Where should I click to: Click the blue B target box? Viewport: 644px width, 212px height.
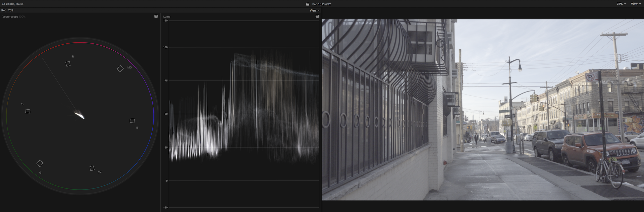132,121
